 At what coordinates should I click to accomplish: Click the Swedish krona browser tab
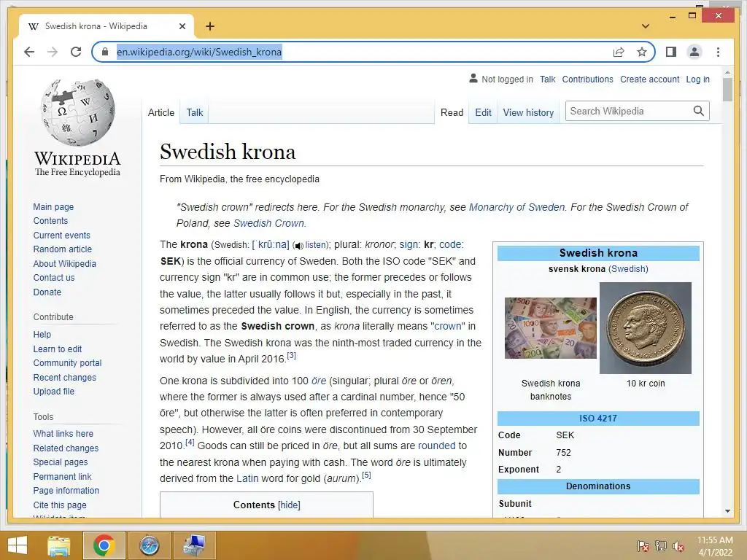pyautogui.click(x=106, y=26)
